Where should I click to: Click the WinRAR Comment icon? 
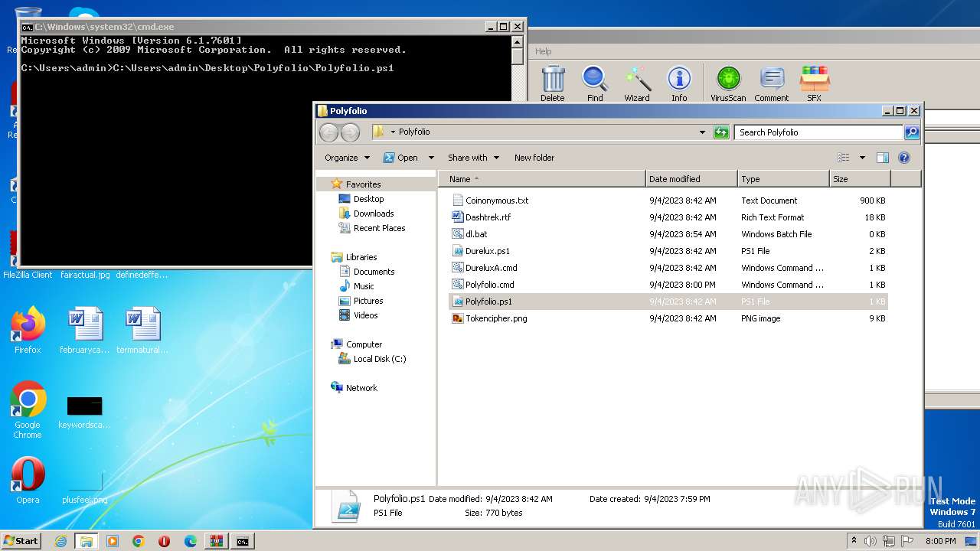point(772,83)
